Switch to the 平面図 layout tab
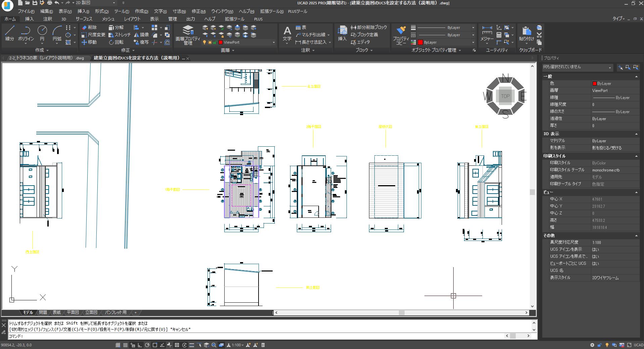The width and height of the screenshot is (644, 349). (73, 312)
